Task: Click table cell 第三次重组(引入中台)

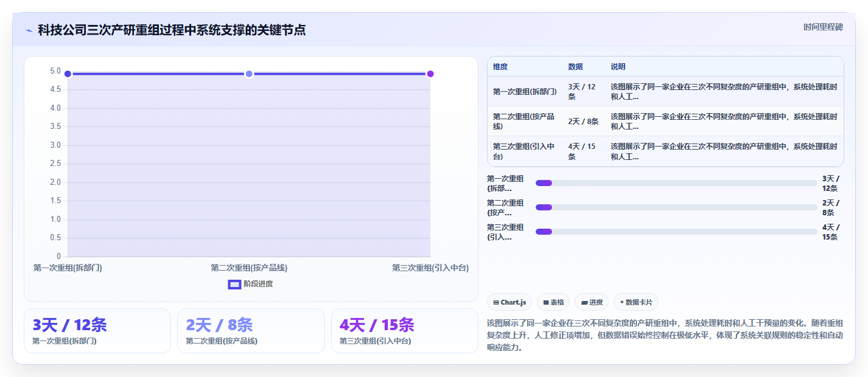Action: [x=525, y=151]
